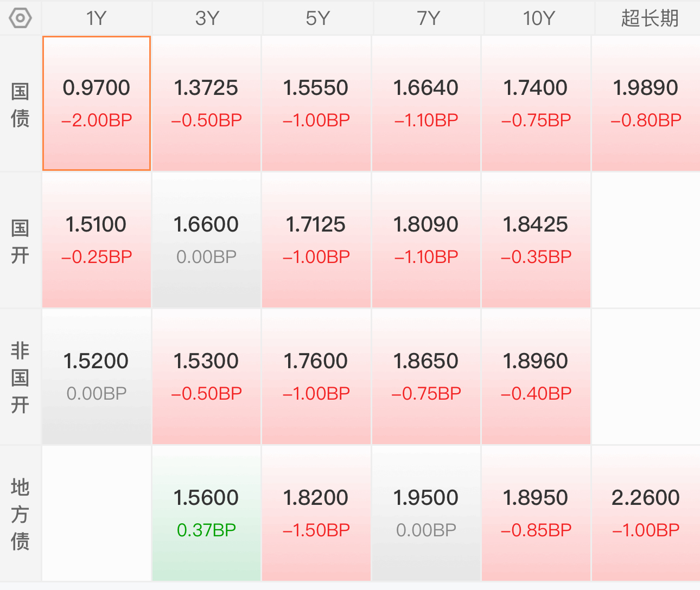Select the 1.6600 国开 3Y cell

[x=207, y=240]
